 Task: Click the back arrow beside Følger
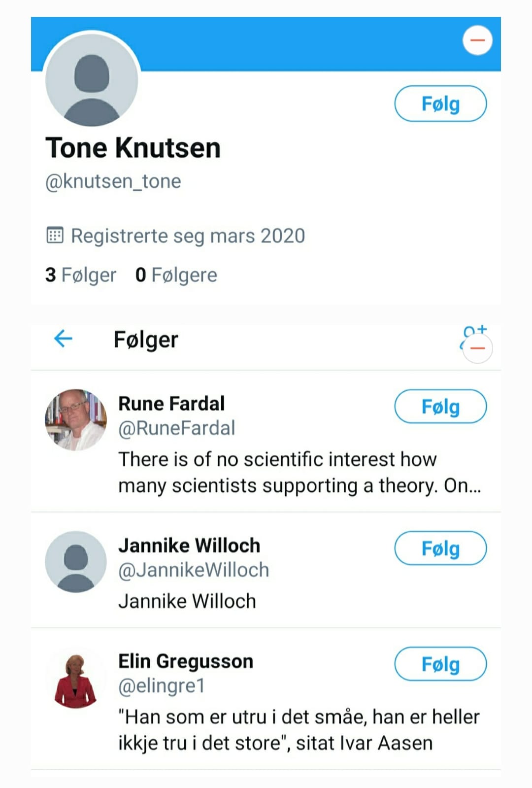[x=63, y=339]
